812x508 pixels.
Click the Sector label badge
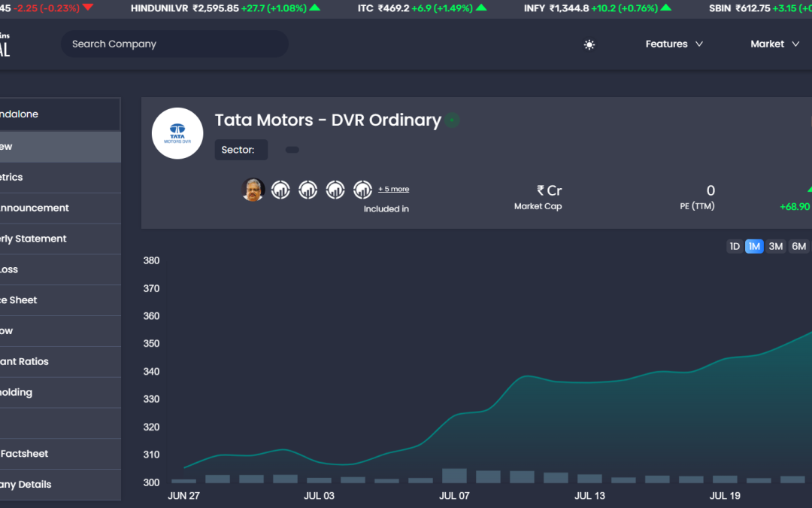[241, 150]
